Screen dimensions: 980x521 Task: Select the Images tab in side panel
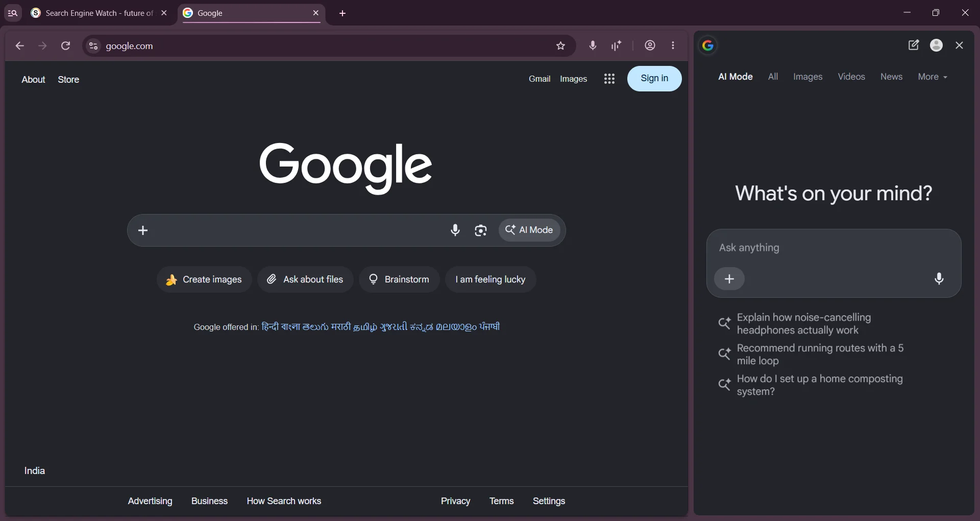point(808,77)
